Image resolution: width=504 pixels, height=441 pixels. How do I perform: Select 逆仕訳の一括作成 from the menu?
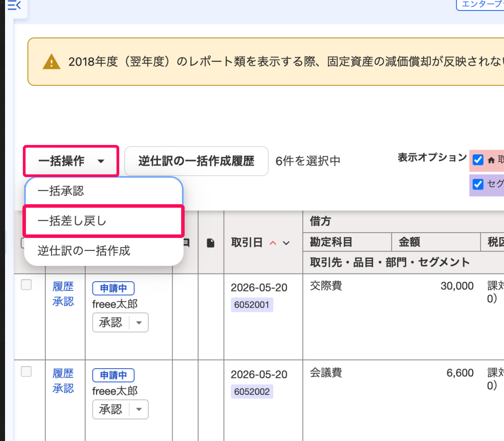click(103, 251)
